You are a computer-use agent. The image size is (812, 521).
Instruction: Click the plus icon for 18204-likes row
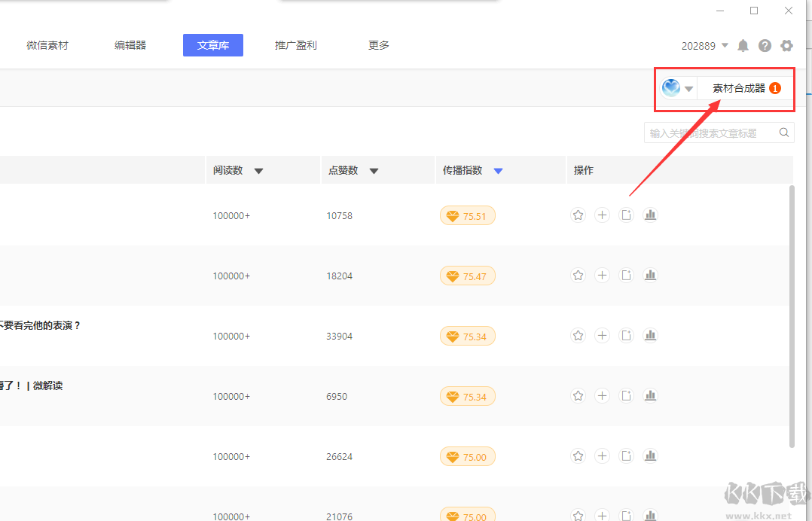click(602, 276)
